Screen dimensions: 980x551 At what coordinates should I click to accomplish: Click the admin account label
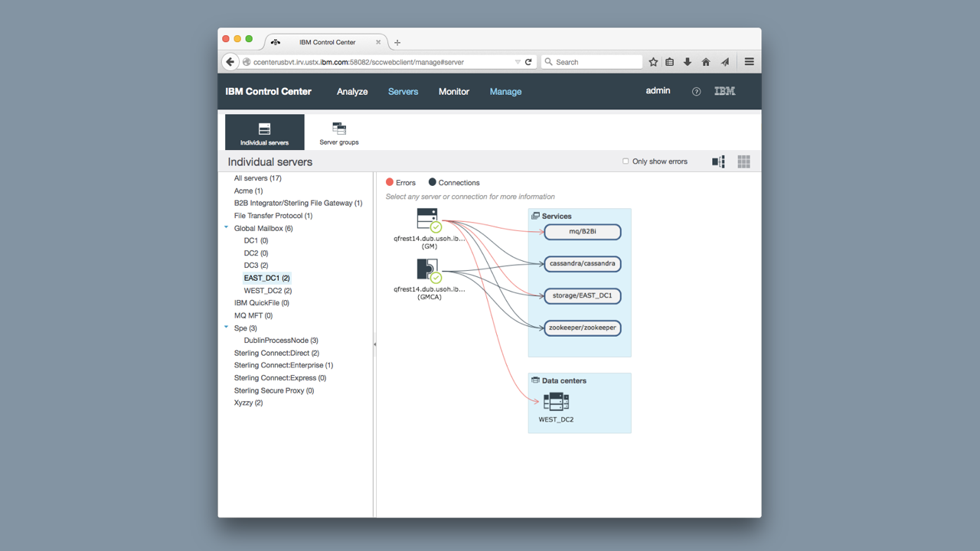(x=658, y=90)
